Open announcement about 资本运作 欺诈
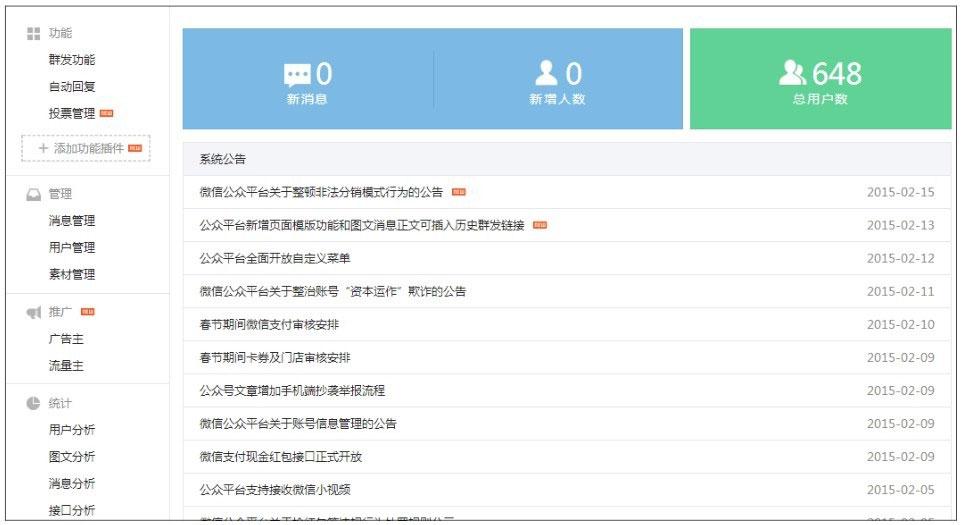The width and height of the screenshot is (962, 525). 333,292
